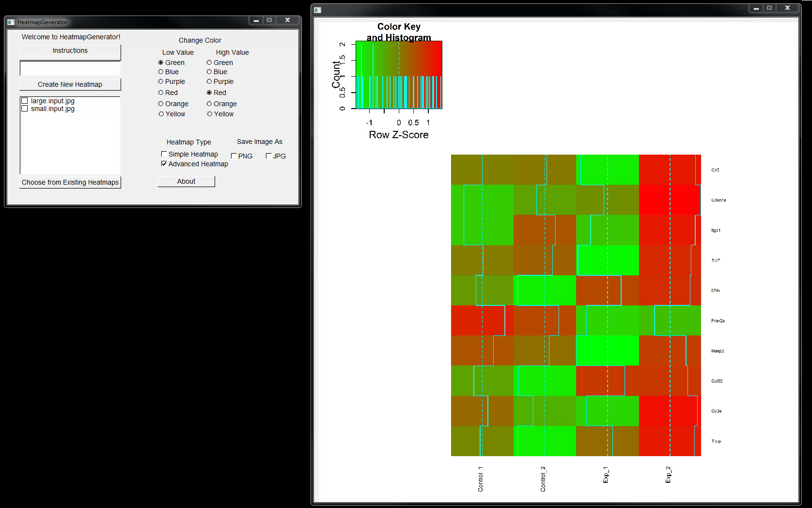812x508 pixels.
Task: Open the Instructions button
Action: [x=70, y=51]
